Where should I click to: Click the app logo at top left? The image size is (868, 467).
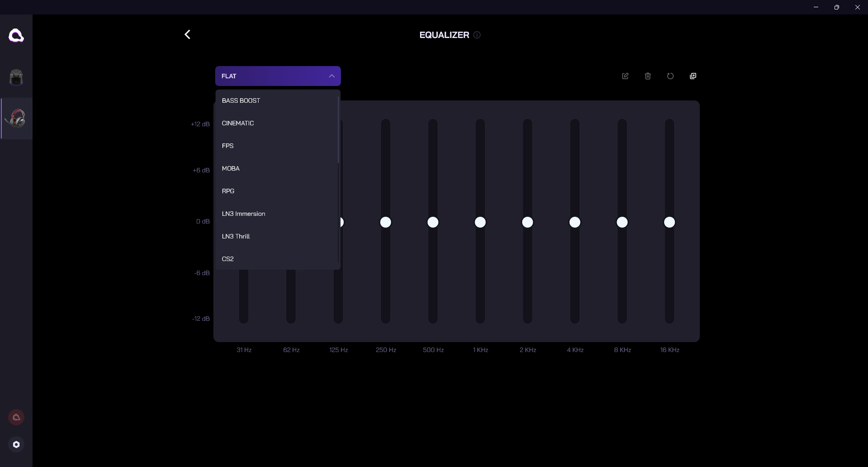[16, 35]
